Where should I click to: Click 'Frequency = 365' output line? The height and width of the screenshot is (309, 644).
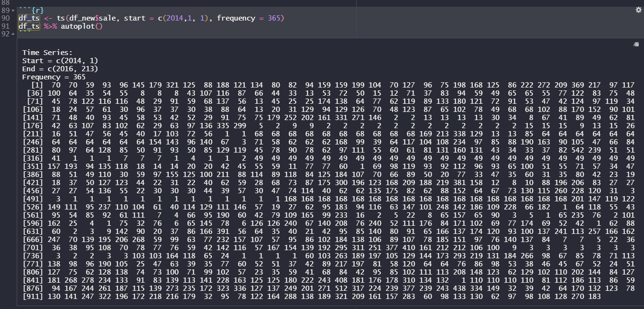point(54,77)
